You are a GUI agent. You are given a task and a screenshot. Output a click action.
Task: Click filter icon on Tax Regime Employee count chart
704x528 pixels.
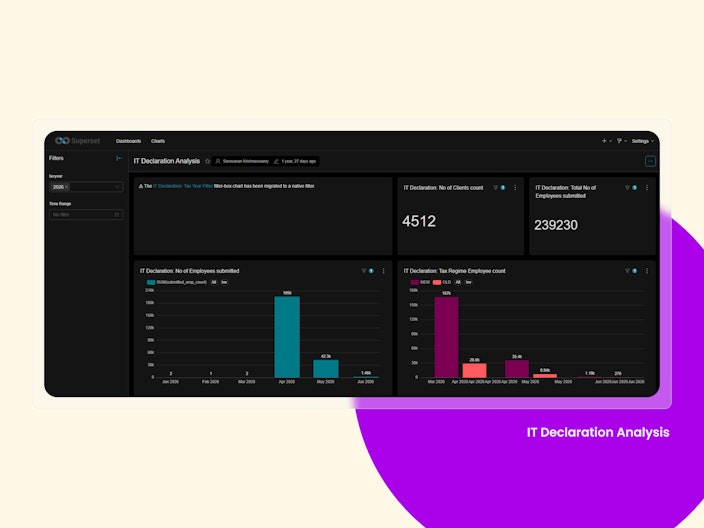coord(627,271)
